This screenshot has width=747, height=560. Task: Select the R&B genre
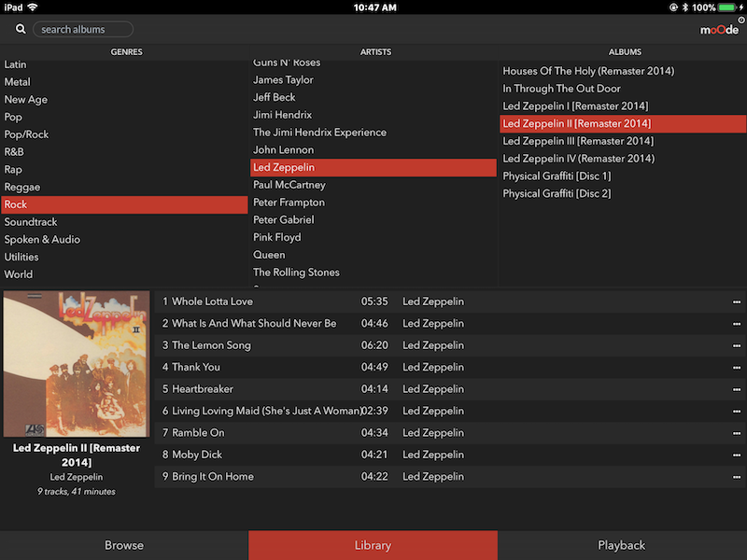click(x=124, y=152)
